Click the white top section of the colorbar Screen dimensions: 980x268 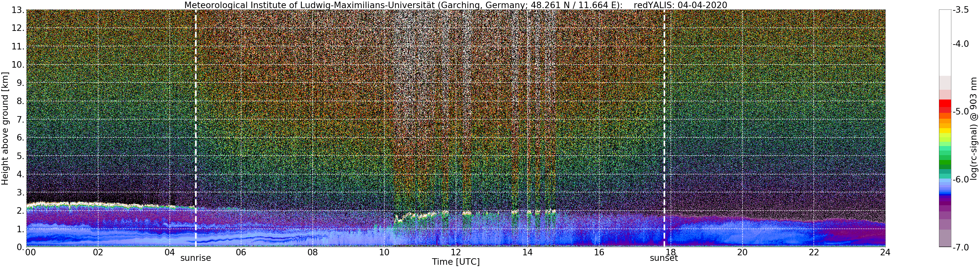click(945, 43)
